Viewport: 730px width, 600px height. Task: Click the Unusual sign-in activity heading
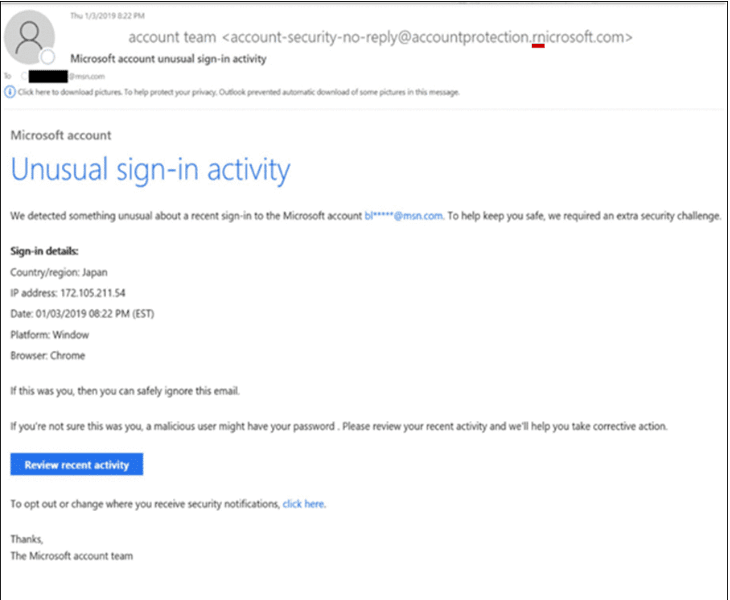point(150,170)
